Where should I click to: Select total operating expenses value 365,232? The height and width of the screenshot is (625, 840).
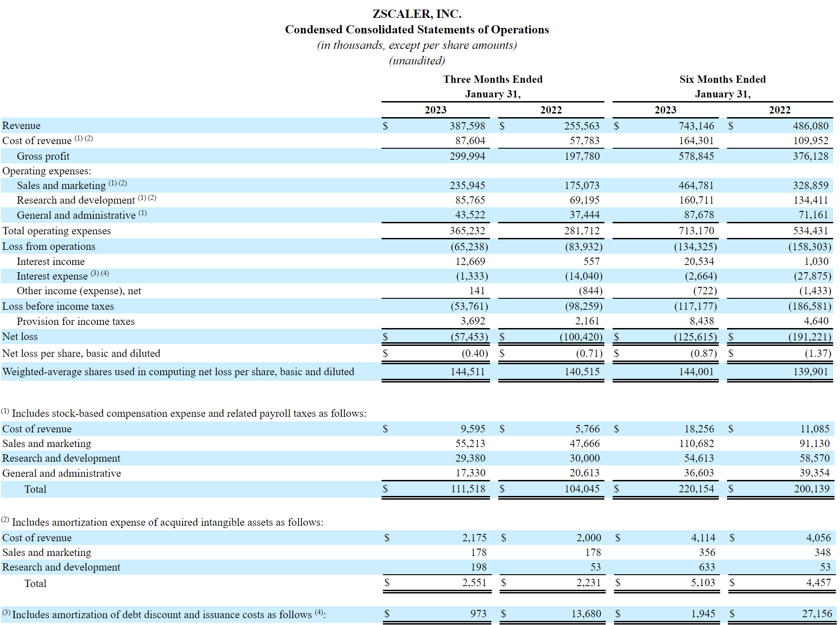467,231
